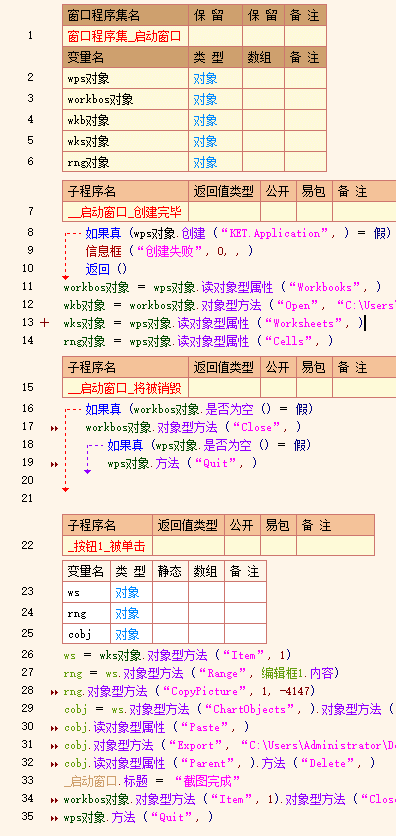Click the 对象 type cell of wkb对象 row
The width and height of the screenshot is (396, 836).
[x=215, y=120]
